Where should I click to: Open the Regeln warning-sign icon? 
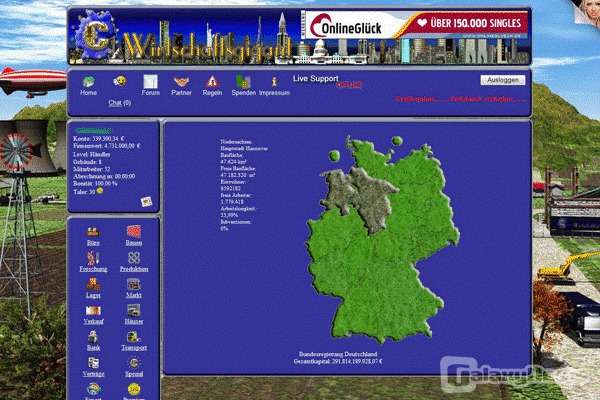click(212, 81)
